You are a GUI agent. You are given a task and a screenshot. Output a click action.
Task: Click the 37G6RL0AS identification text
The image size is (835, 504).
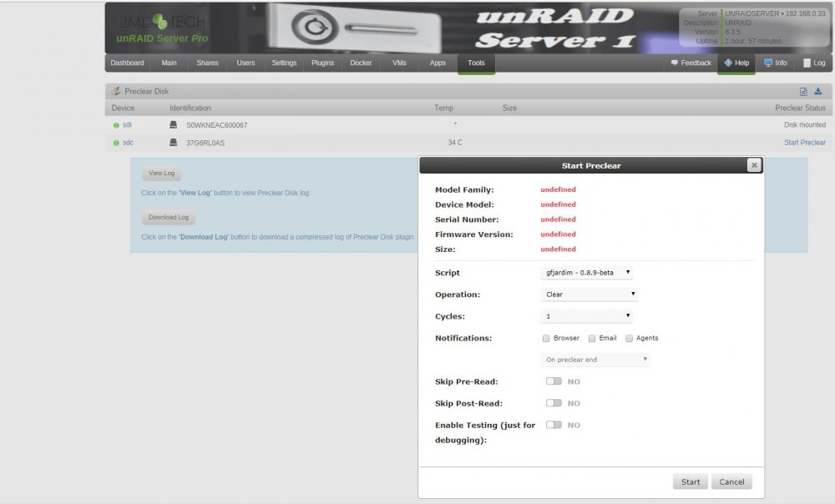point(205,143)
